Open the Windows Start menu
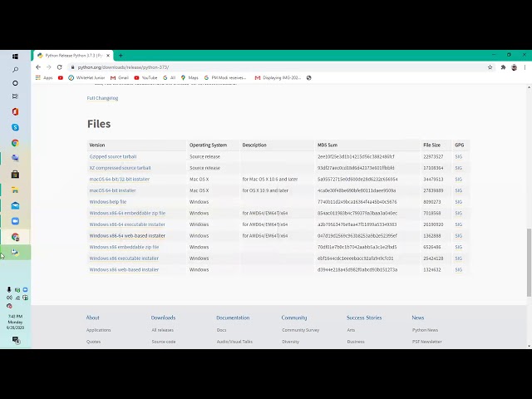The width and height of the screenshot is (532, 399). (15, 57)
